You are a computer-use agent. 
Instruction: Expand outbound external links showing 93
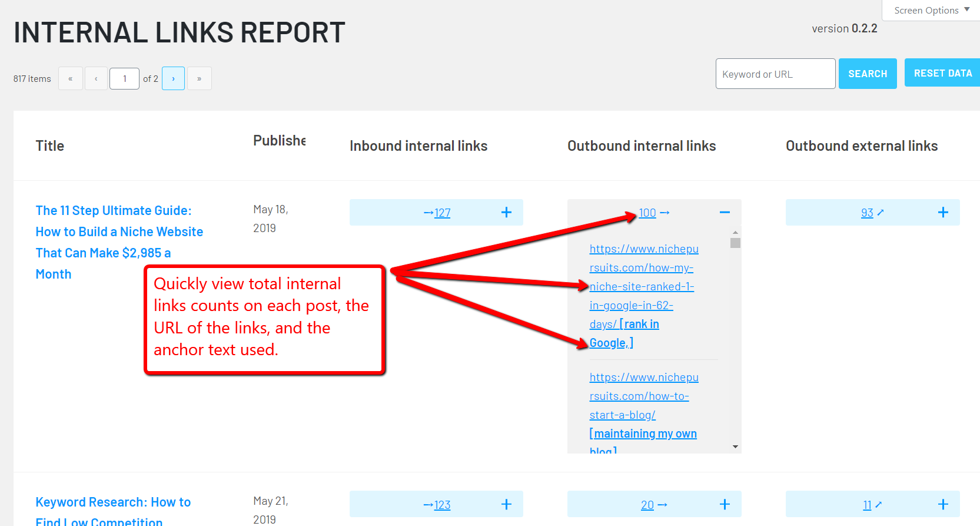(942, 213)
